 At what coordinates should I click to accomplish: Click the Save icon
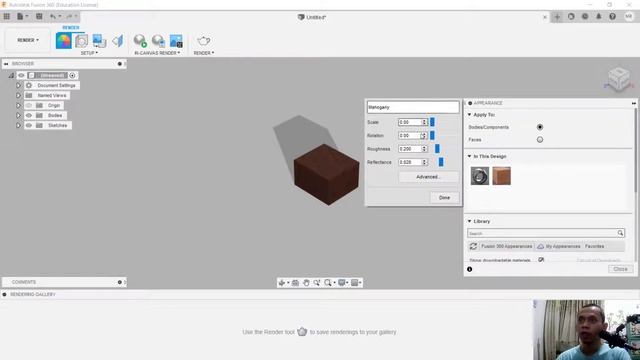39,17
